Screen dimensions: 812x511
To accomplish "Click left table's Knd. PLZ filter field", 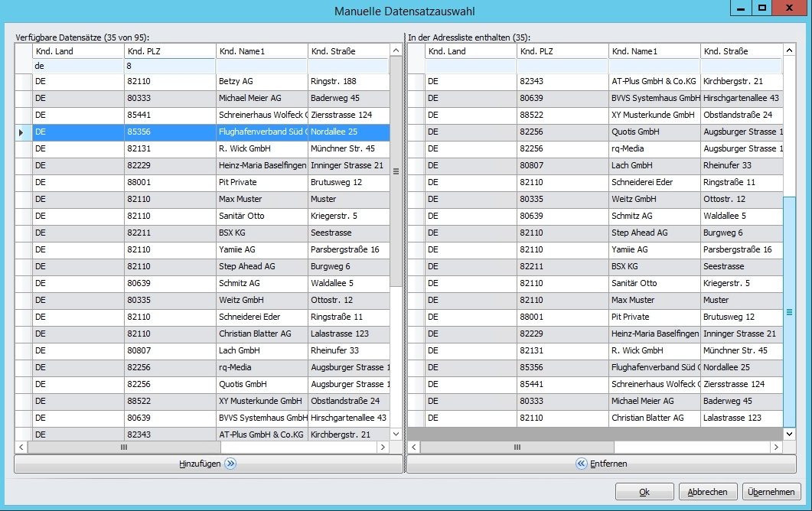I will 170,66.
